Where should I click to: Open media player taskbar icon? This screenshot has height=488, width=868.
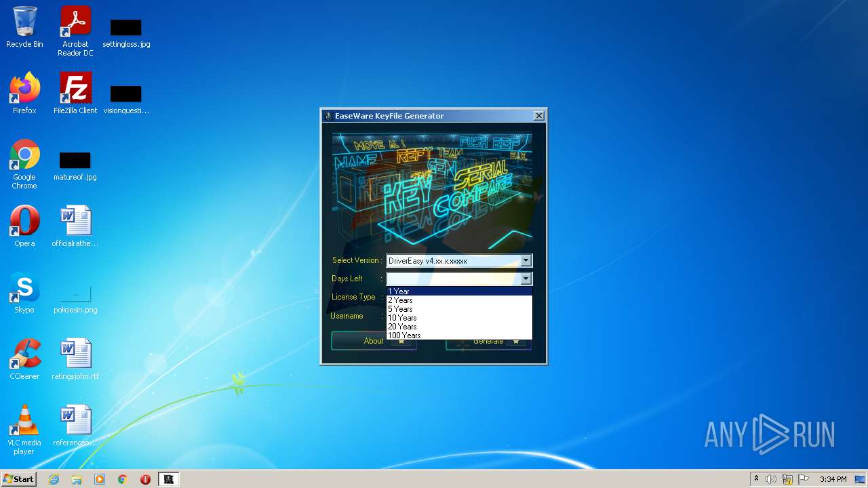tap(100, 479)
